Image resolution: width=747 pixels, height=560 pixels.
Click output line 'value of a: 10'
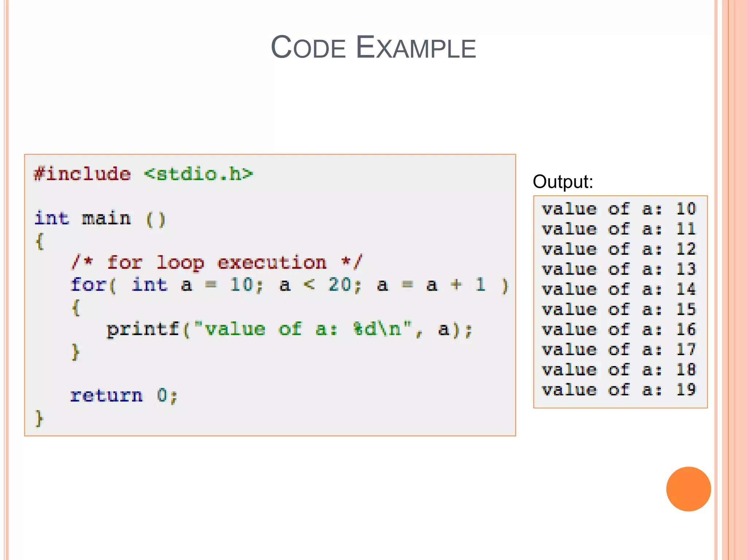click(x=619, y=209)
